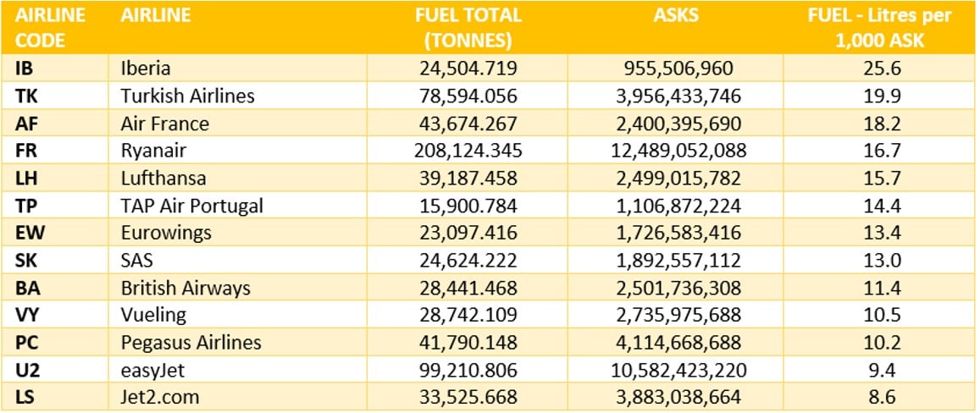
Task: Click the TAP Air Portugal cell
Action: [191, 206]
